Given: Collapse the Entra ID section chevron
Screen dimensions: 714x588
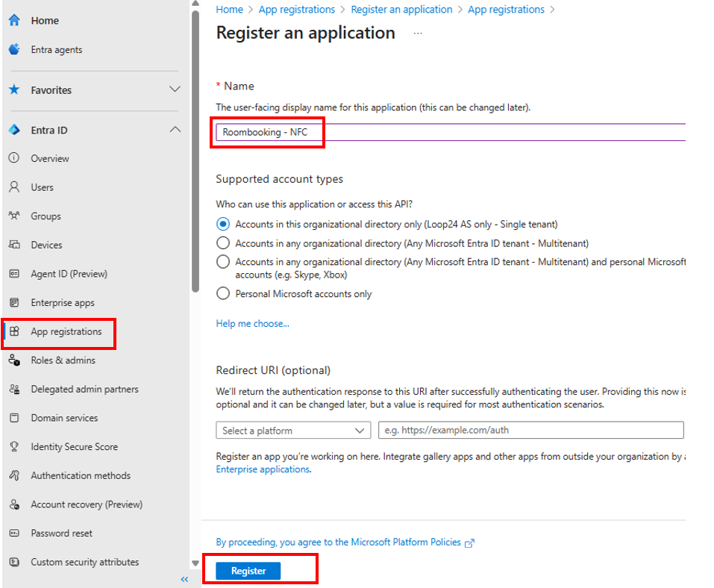Looking at the screenshot, I should click(x=175, y=130).
